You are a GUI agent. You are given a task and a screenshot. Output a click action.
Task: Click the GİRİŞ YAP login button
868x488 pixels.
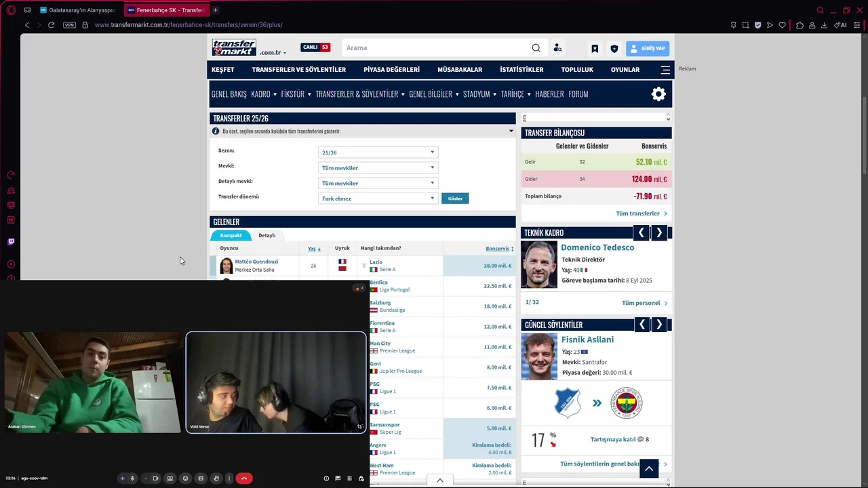(647, 48)
